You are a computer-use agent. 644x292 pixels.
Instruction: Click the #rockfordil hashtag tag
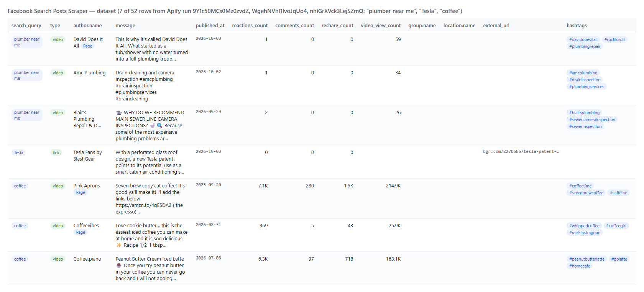pos(614,39)
